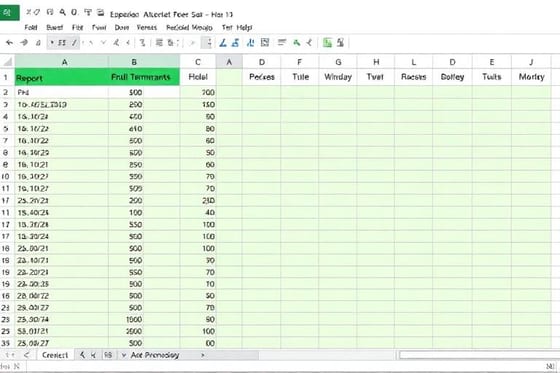Image resolution: width=560 pixels, height=373 pixels.
Task: Click the redo forward arrow in toolbar
Action: coord(24,43)
